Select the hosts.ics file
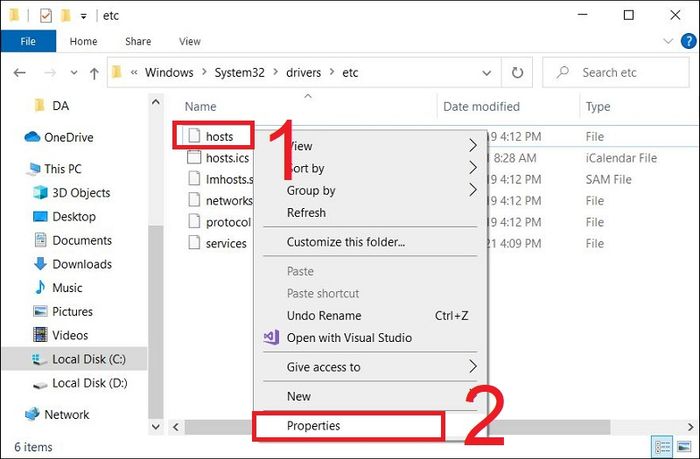 coord(227,158)
